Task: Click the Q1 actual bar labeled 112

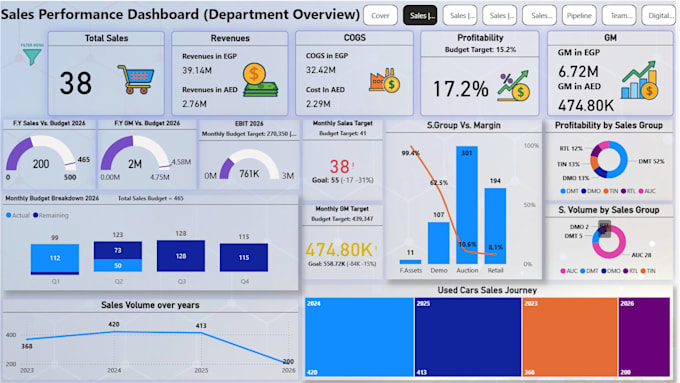Action: click(x=55, y=258)
